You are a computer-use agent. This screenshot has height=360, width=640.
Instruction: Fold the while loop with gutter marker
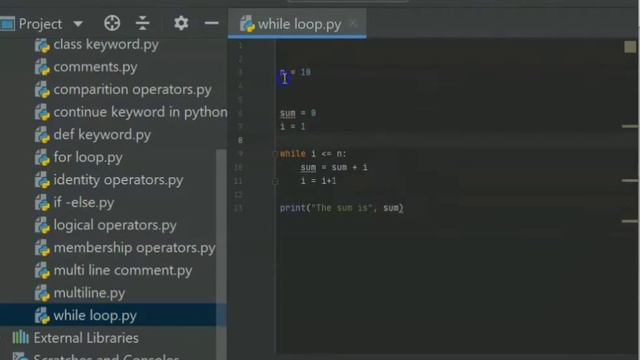275,154
